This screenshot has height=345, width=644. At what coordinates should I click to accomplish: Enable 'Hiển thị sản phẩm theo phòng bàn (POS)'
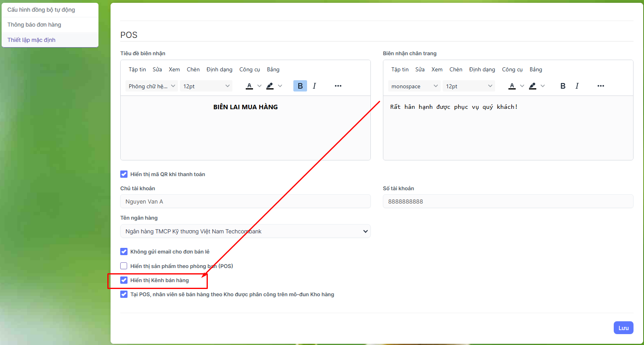coord(124,266)
